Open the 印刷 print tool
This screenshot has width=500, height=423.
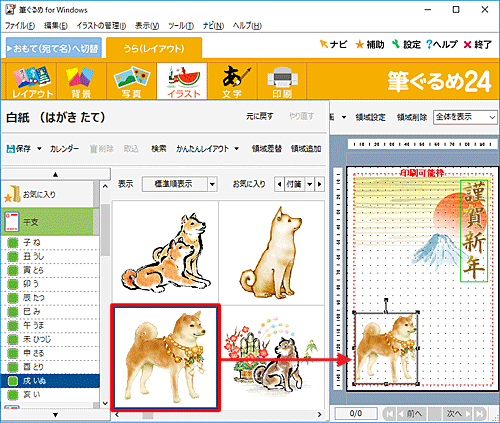click(x=282, y=82)
